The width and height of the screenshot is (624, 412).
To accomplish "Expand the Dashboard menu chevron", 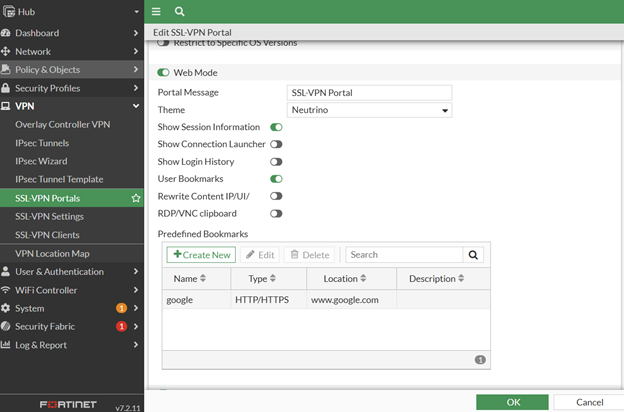I will pyautogui.click(x=136, y=33).
